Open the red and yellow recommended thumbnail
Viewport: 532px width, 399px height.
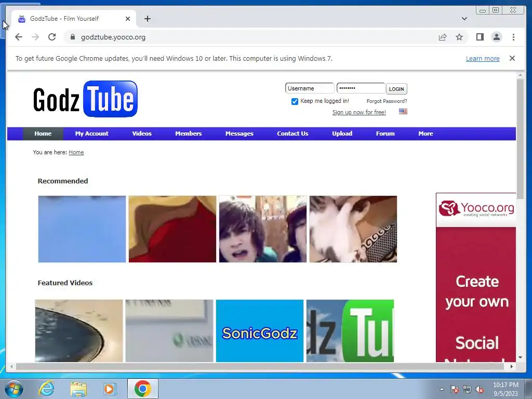(x=172, y=229)
